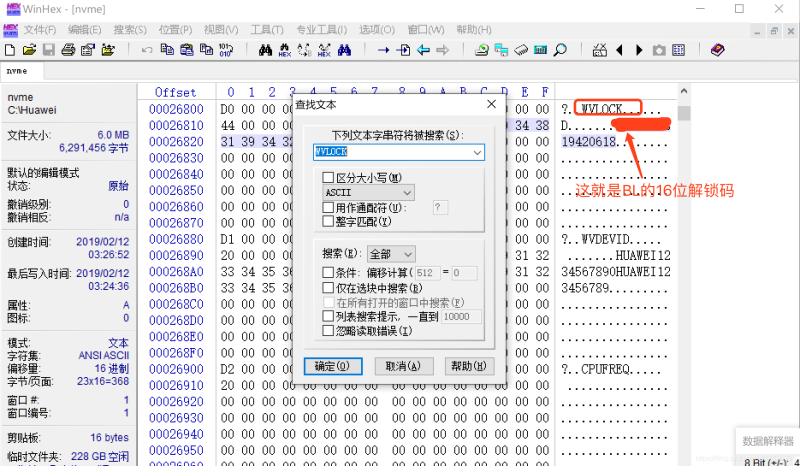
Task: Click the Replace Hex Values icon
Action: click(324, 50)
